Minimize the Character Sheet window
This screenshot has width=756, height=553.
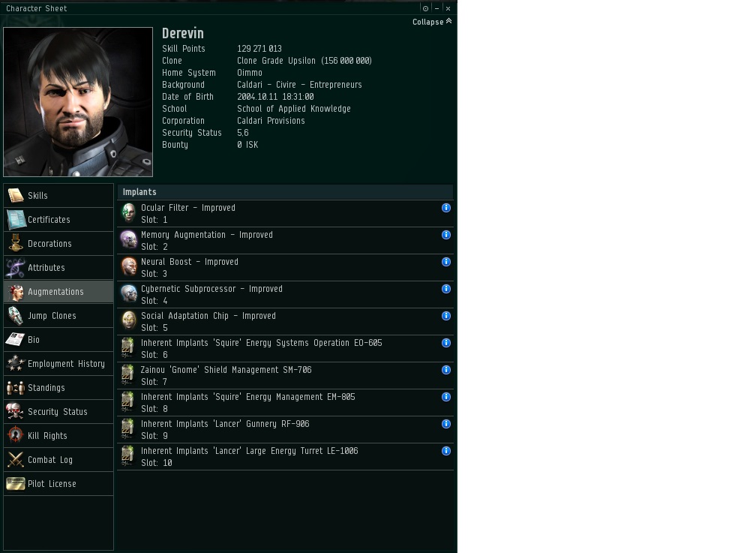click(x=436, y=8)
